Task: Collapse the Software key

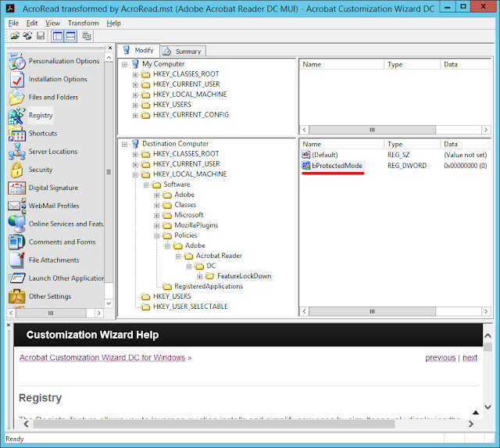Action: (x=146, y=185)
